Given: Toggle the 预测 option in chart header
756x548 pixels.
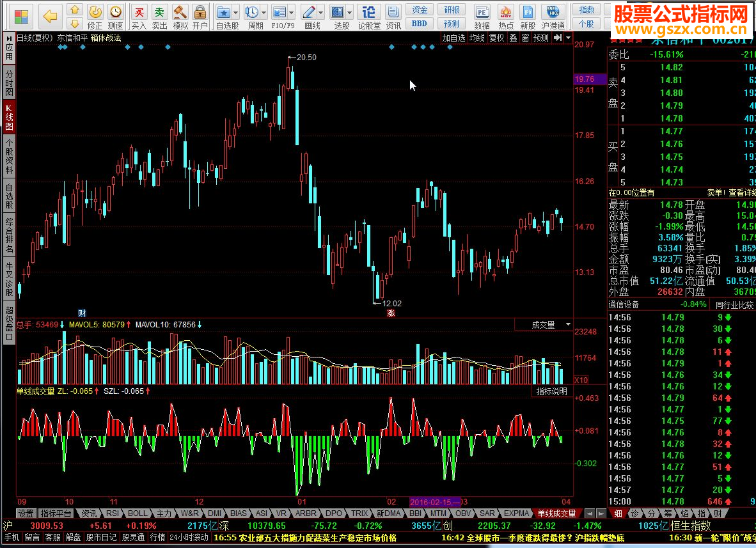Looking at the screenshot, I should pos(541,38).
